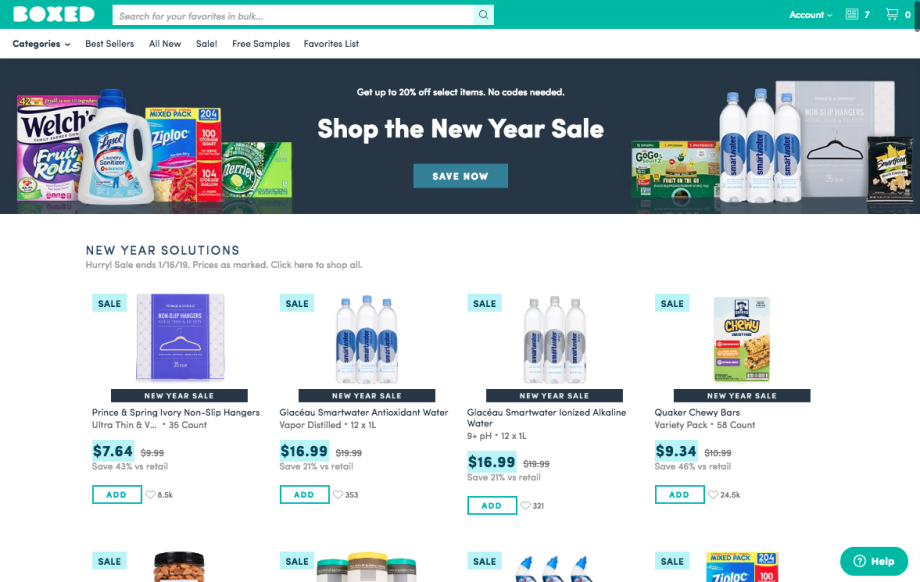
Task: Open the Prince & Spring hangers product image
Action: coord(180,337)
